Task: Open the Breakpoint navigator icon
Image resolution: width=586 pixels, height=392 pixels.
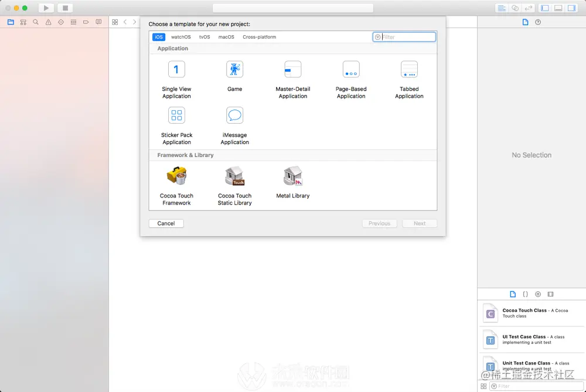Action: pyautogui.click(x=86, y=22)
